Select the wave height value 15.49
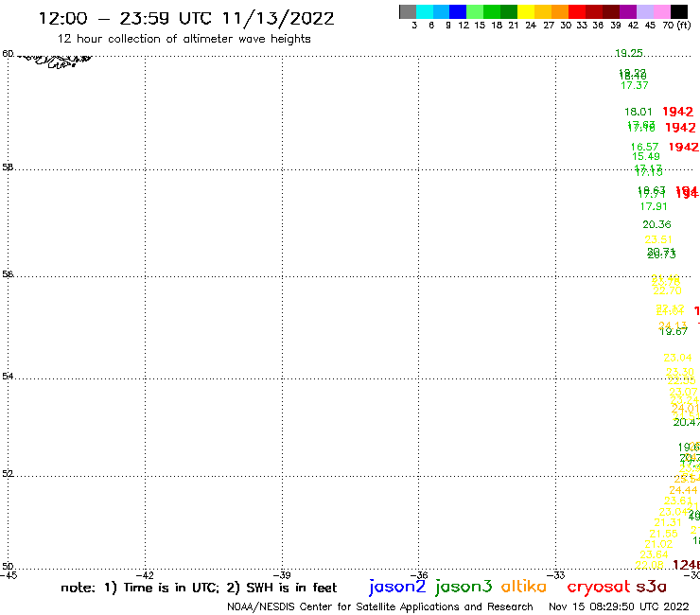The image size is (700, 615). (x=646, y=156)
